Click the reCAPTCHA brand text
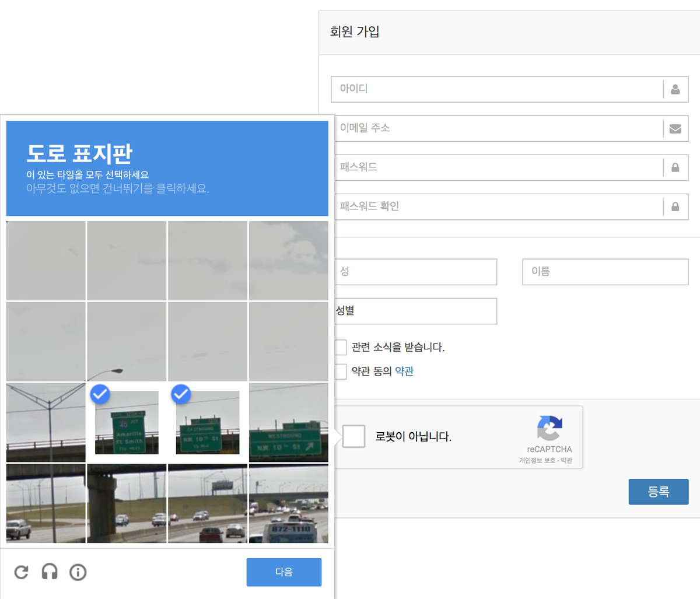The image size is (700, 599). 549,449
